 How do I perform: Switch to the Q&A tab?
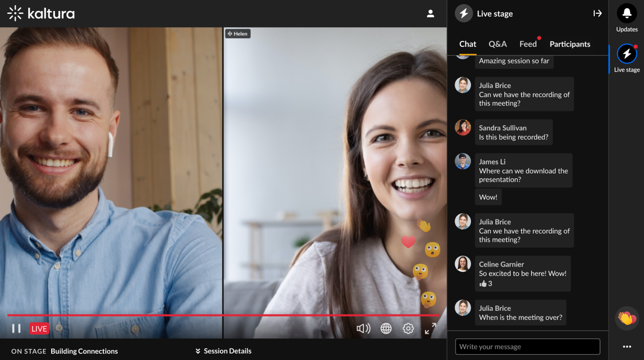click(x=497, y=44)
